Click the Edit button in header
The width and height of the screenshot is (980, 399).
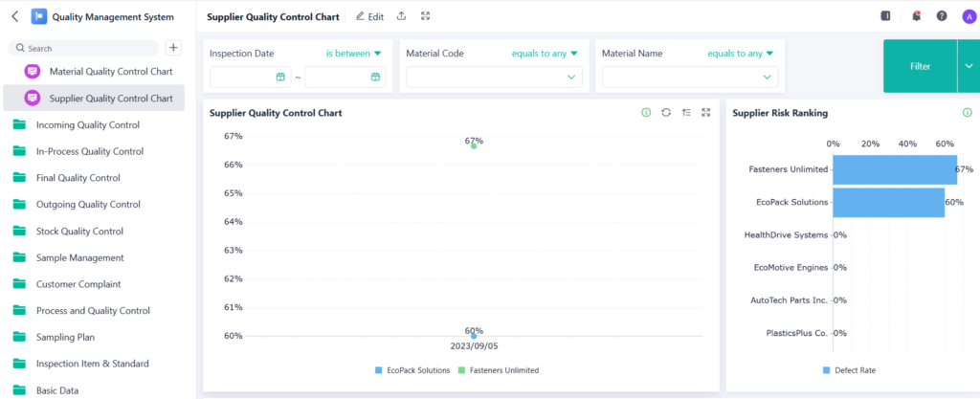(x=369, y=16)
